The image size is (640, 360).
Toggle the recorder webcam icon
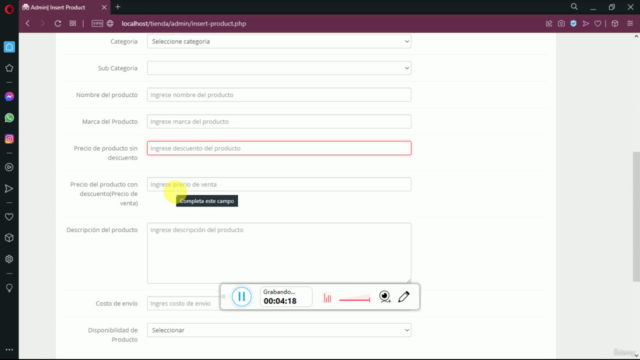coord(384,297)
